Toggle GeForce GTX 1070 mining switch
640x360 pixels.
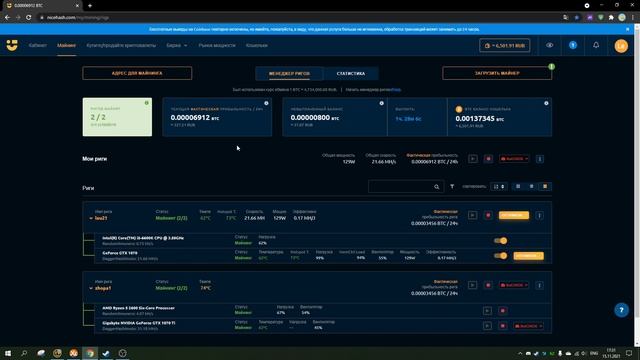click(500, 256)
